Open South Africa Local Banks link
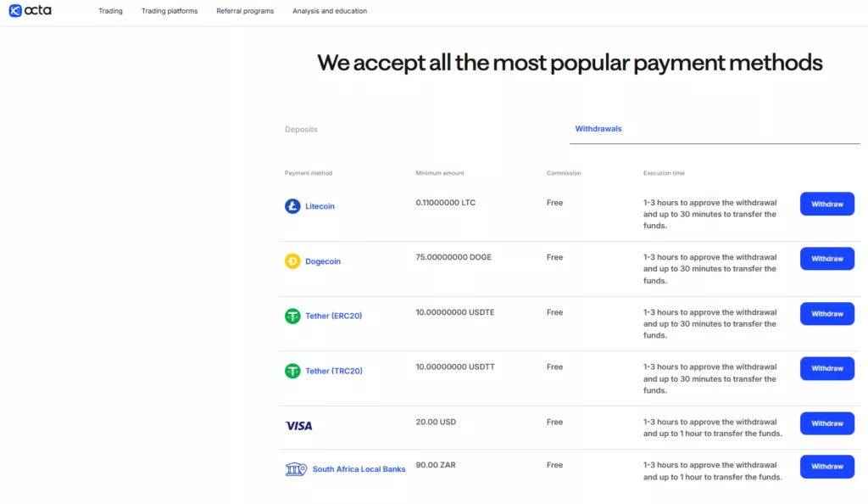The width and height of the screenshot is (868, 504). click(359, 469)
